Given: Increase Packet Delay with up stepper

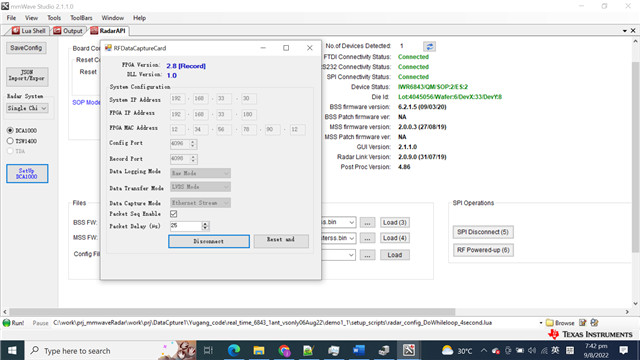Looking at the screenshot, I should coord(205,223).
